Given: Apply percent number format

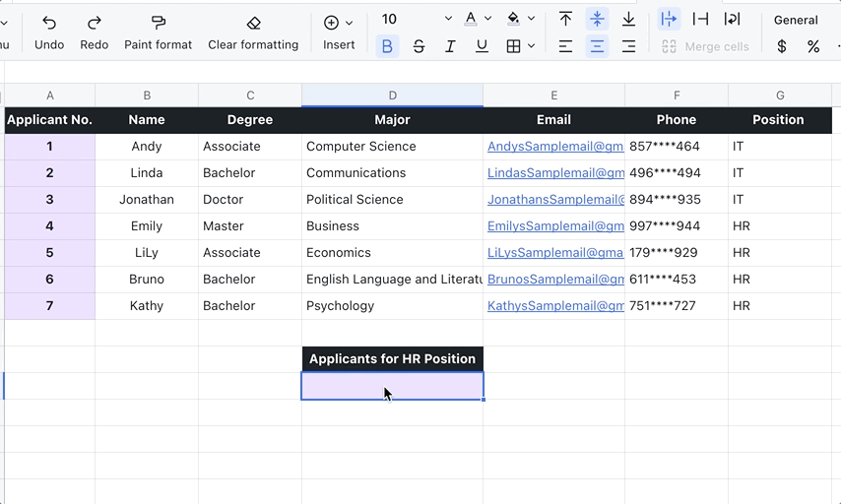Looking at the screenshot, I should 813,46.
